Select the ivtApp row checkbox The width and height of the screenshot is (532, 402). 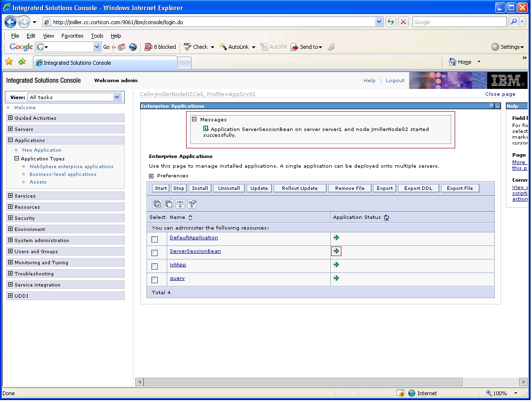point(155,266)
